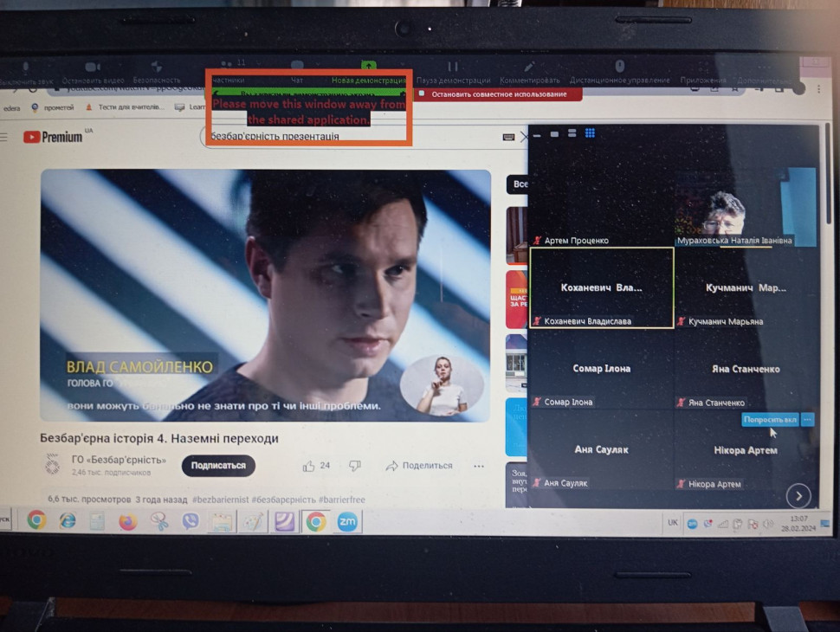Switch the Zoom panel to two-row view
This screenshot has width=840, height=632.
click(572, 133)
